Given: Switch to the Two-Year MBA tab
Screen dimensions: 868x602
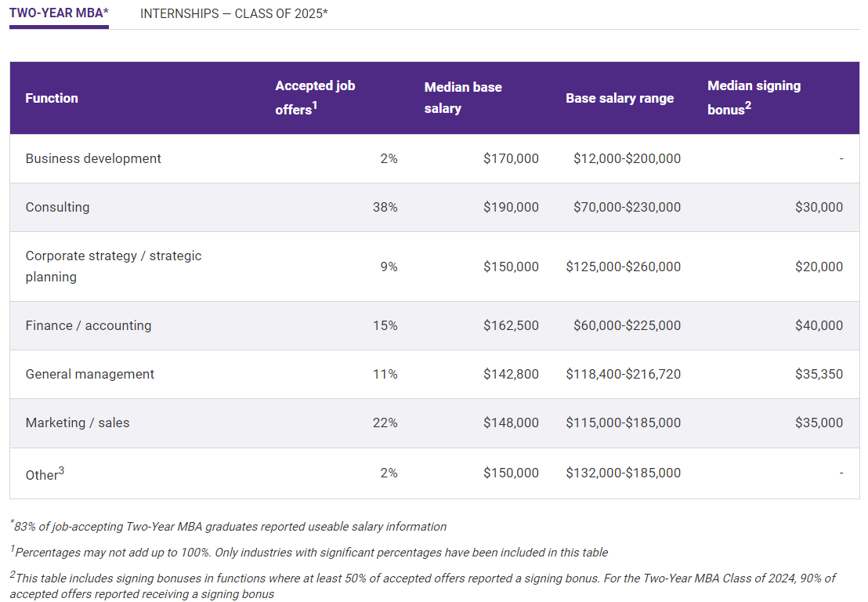Looking at the screenshot, I should (59, 14).
